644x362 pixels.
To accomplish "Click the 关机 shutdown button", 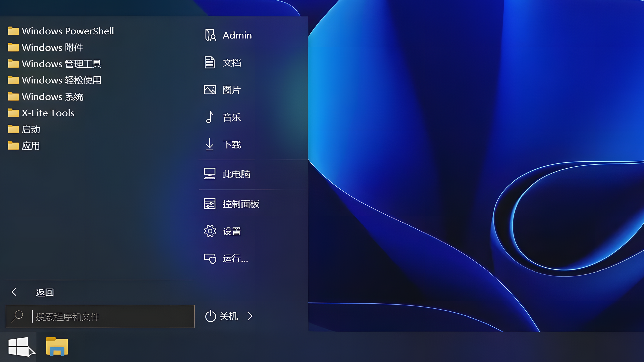I will pos(229,316).
